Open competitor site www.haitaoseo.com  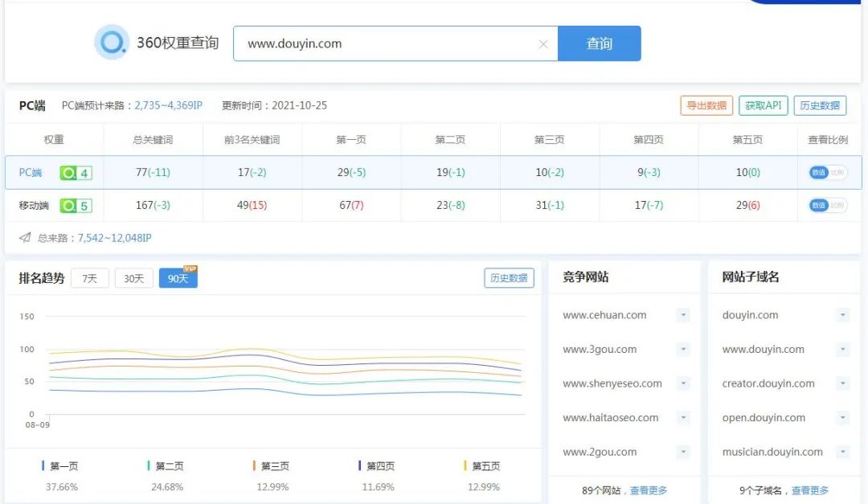(x=611, y=418)
